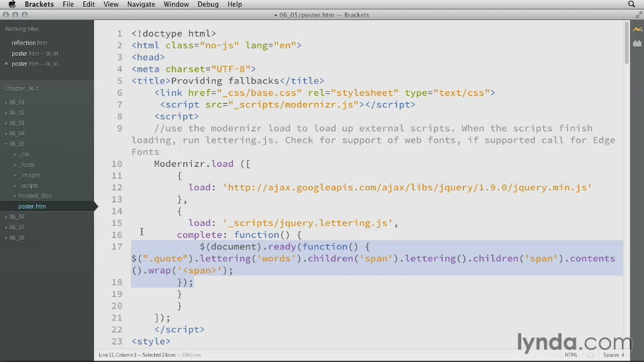This screenshot has height=362, width=644.
Task: Click the indent size value 4
Action: click(x=623, y=355)
